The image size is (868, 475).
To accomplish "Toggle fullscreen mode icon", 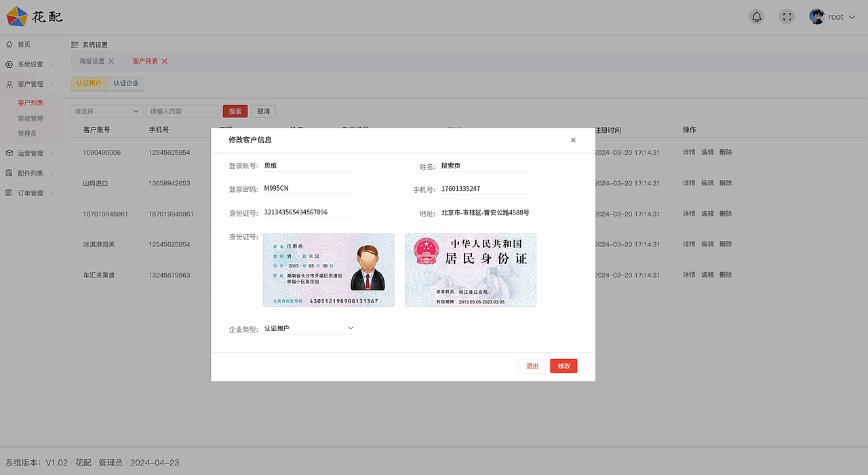I will pos(787,17).
